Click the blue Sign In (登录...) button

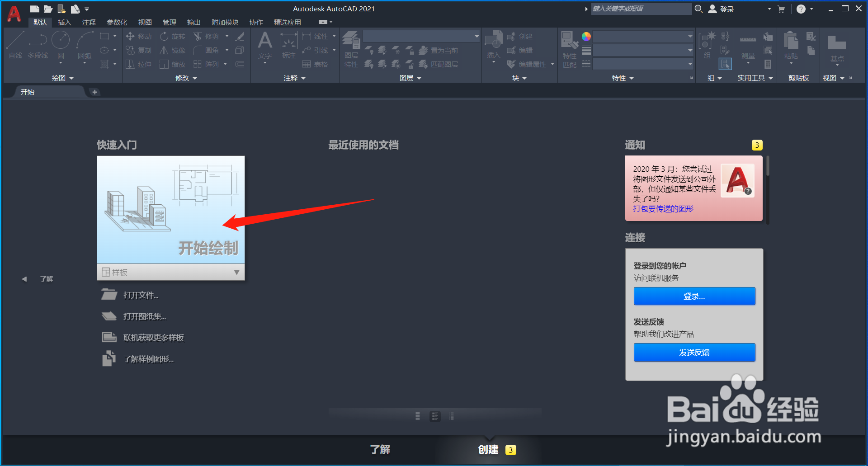[x=694, y=296]
